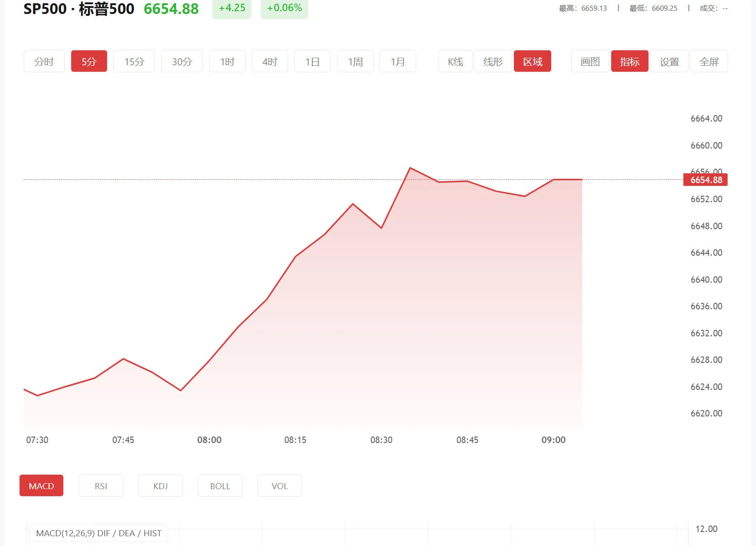Show the VOL volume indicator
This screenshot has width=756, height=546.
pyautogui.click(x=279, y=485)
